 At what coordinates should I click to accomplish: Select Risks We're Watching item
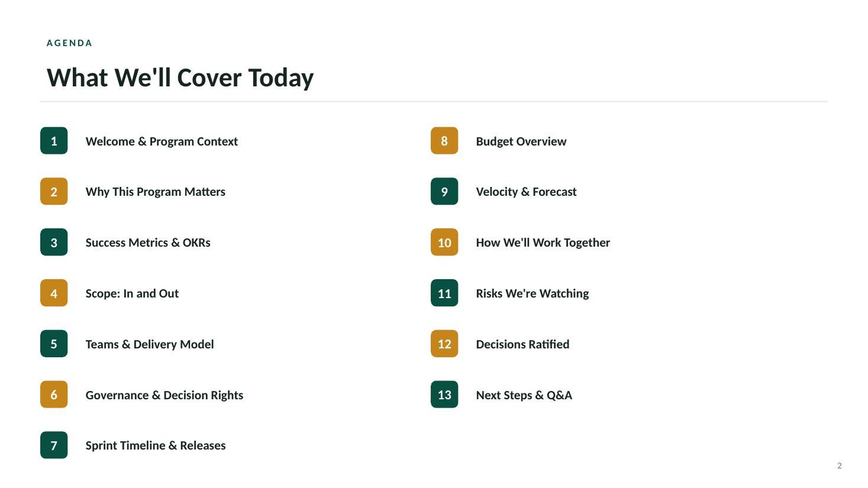coord(532,293)
